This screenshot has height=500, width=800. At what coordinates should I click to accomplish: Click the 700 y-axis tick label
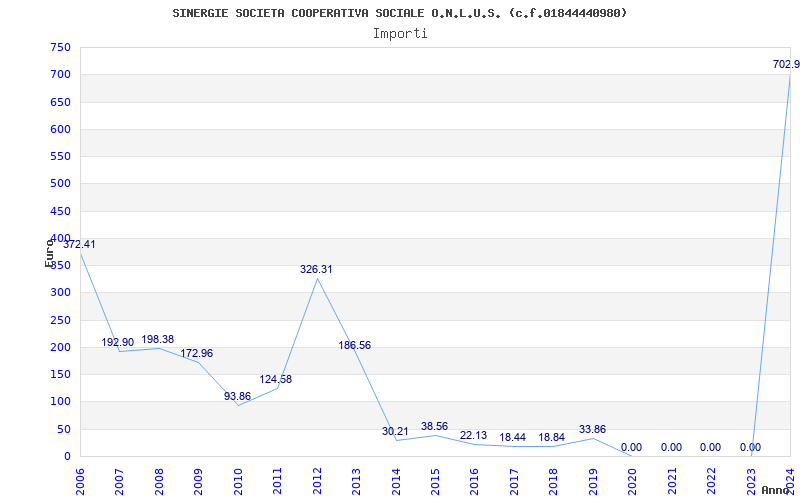(x=60, y=74)
